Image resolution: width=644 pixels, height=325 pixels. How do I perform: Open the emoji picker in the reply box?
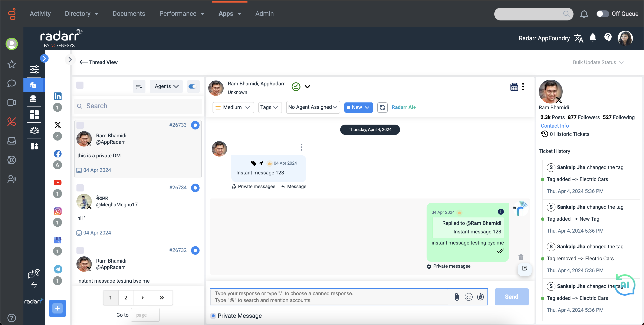(x=469, y=297)
